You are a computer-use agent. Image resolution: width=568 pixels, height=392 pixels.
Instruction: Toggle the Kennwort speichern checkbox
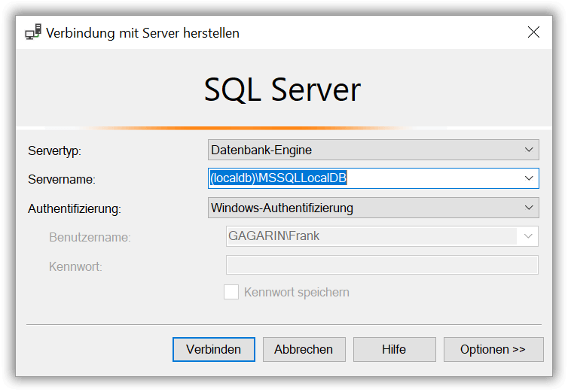click(231, 292)
